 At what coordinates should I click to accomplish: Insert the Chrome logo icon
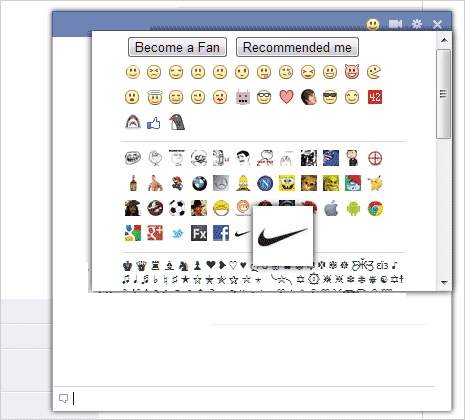(x=375, y=209)
